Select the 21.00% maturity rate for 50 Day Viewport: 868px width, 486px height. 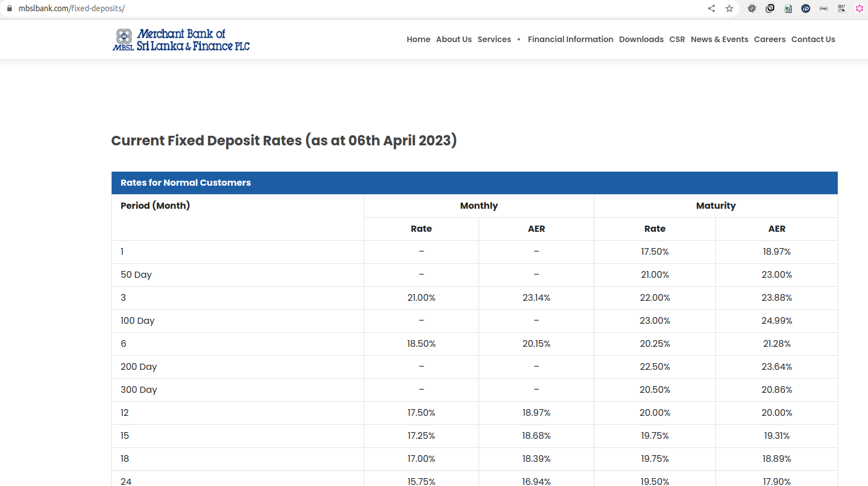655,275
